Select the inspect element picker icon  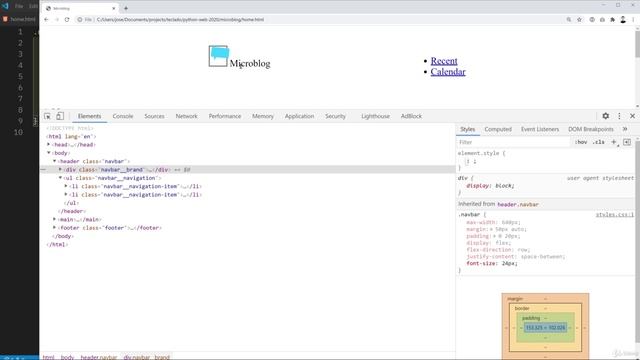47,116
